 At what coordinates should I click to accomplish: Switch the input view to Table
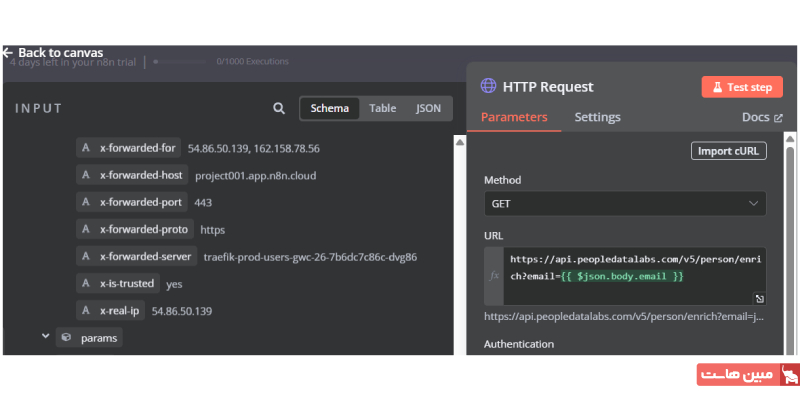click(382, 108)
